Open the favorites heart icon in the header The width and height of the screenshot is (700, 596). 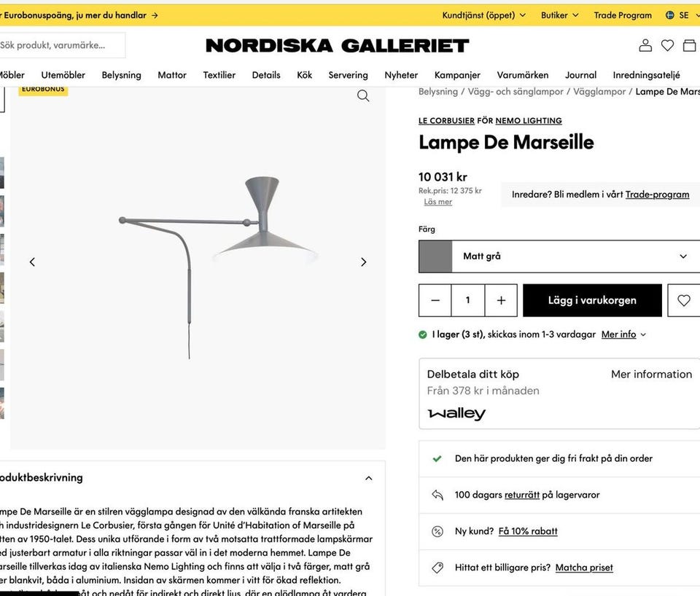click(x=667, y=45)
